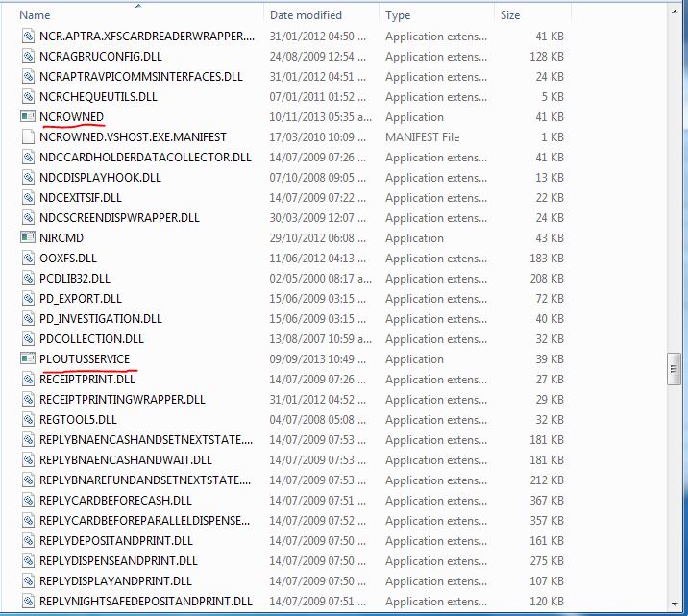Click date 04/07/2008 05:08 of REGTOOL5.DLL
The width and height of the screenshot is (688, 616).
point(318,419)
